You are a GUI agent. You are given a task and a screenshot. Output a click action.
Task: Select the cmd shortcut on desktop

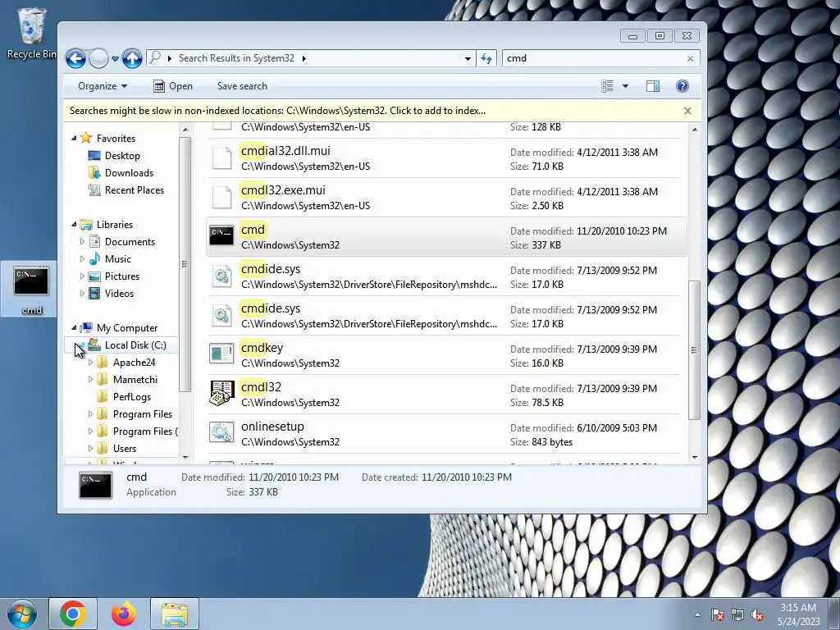[x=31, y=290]
